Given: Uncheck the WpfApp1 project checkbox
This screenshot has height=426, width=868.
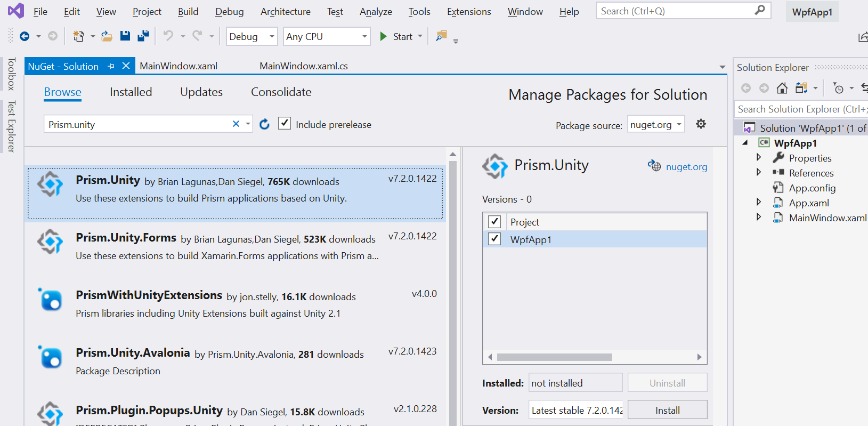Looking at the screenshot, I should click(494, 238).
